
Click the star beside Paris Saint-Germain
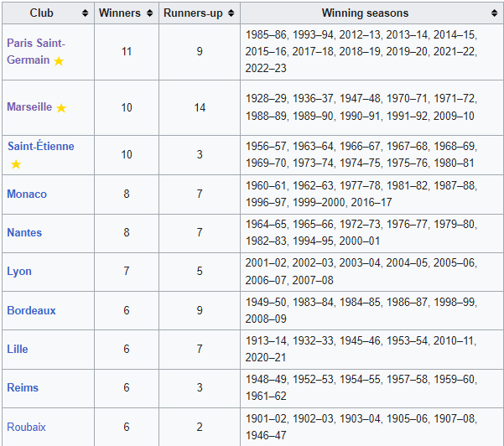[x=59, y=61]
